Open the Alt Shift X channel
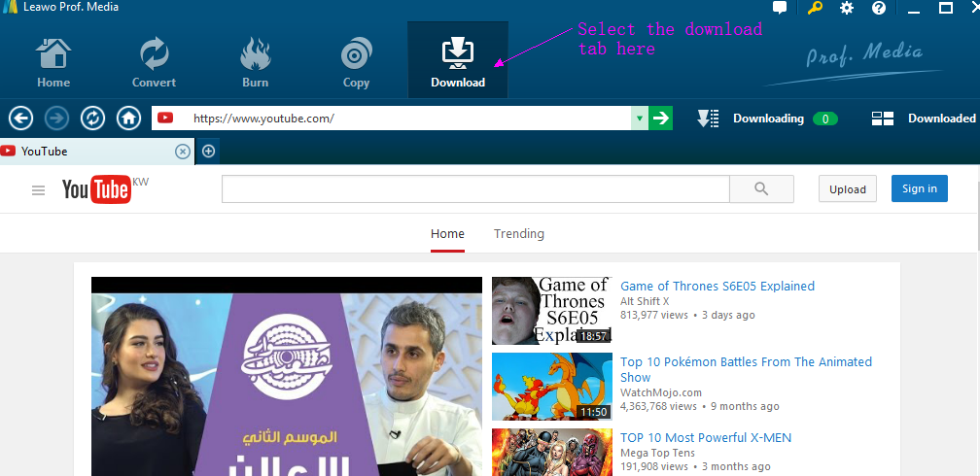The image size is (980, 476). coord(645,301)
